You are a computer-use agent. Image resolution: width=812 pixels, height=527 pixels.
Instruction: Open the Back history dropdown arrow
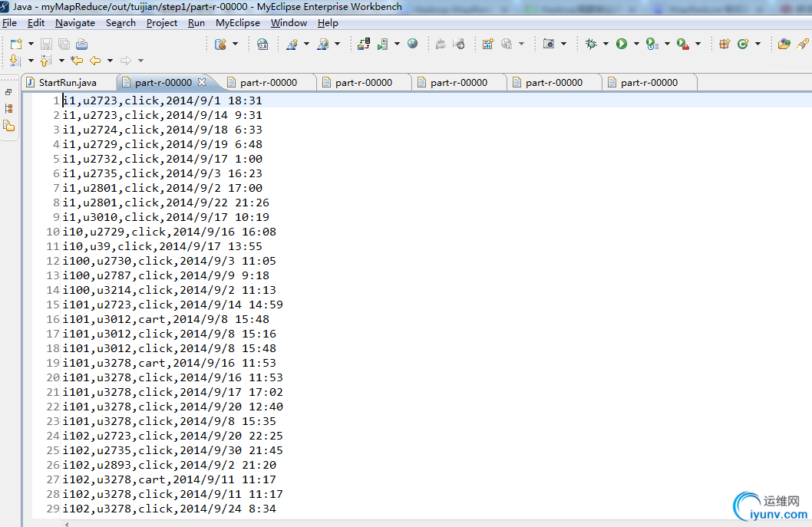(x=110, y=61)
